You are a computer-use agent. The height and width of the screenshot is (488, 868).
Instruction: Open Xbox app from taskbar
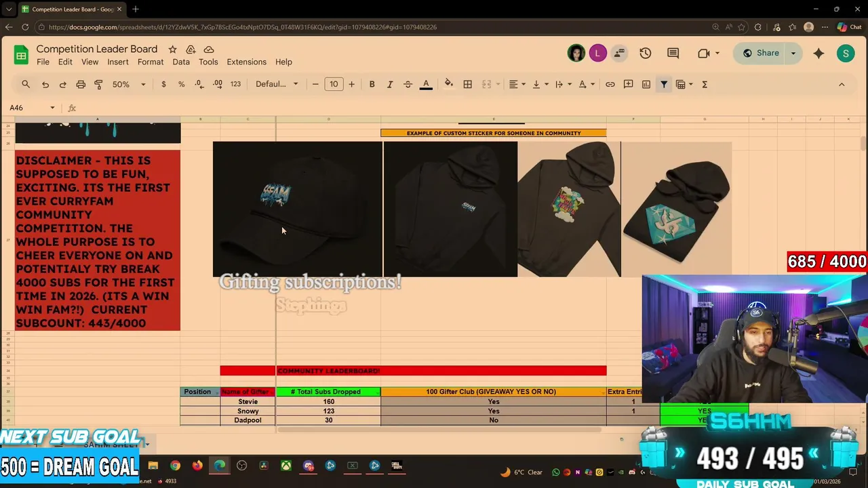tap(286, 466)
